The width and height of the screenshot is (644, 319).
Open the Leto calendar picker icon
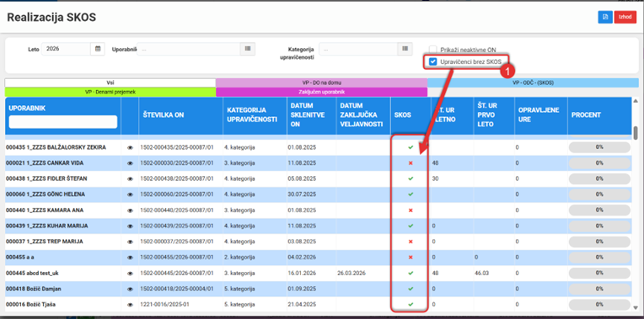(x=98, y=49)
